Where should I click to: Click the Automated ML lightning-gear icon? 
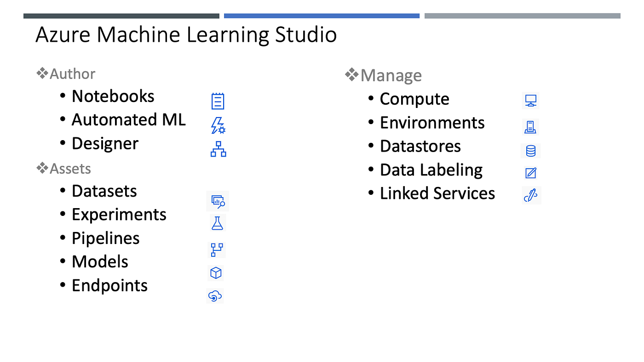[x=218, y=125]
